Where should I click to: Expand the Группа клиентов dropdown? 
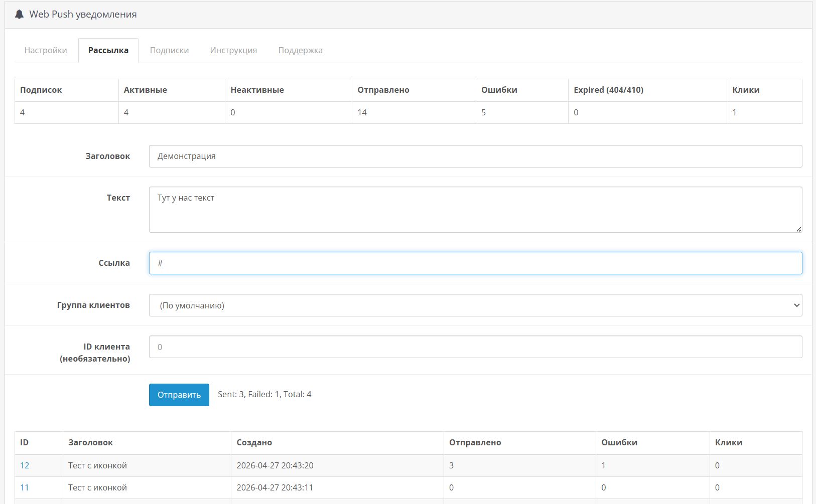(x=475, y=305)
